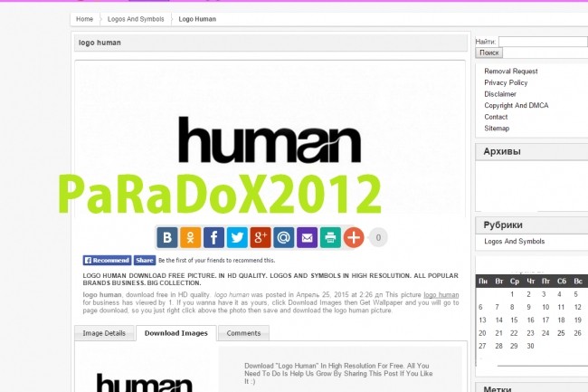Viewport: 588px width, 392px height.
Task: Open the Logo Human breadcrumb
Action: (x=197, y=19)
